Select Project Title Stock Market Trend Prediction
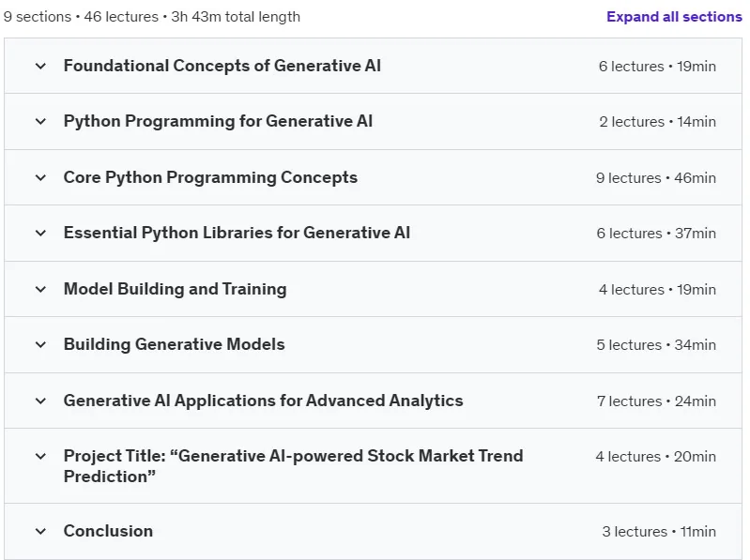Screen dimensions: 750x560 coord(293,466)
